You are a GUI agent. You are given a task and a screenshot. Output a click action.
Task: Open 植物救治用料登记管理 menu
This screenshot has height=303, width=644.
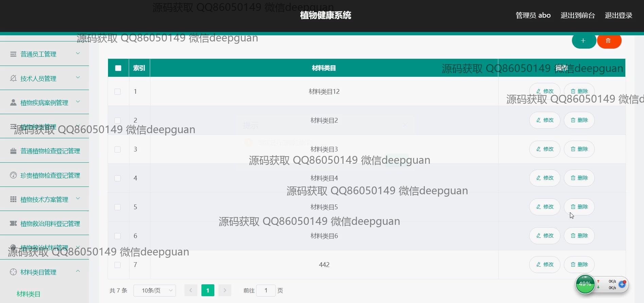[44, 224]
